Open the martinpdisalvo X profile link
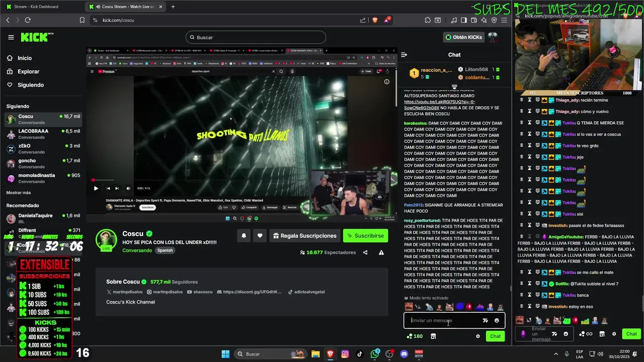 point(125,292)
